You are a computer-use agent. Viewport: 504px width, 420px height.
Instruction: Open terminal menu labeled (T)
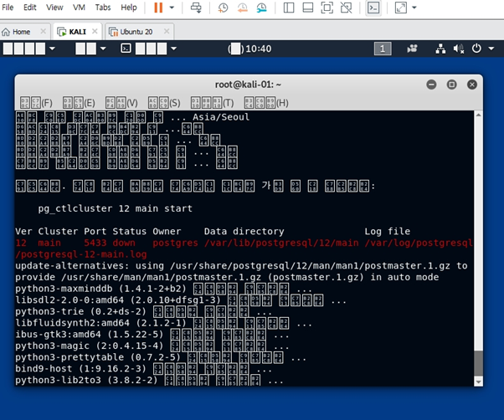(x=212, y=103)
